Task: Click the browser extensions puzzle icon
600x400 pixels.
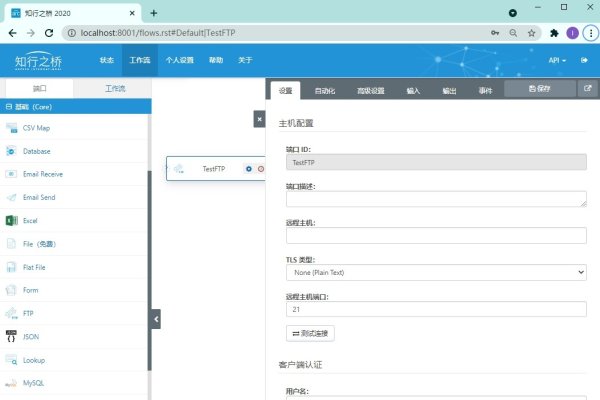Action: coord(554,33)
